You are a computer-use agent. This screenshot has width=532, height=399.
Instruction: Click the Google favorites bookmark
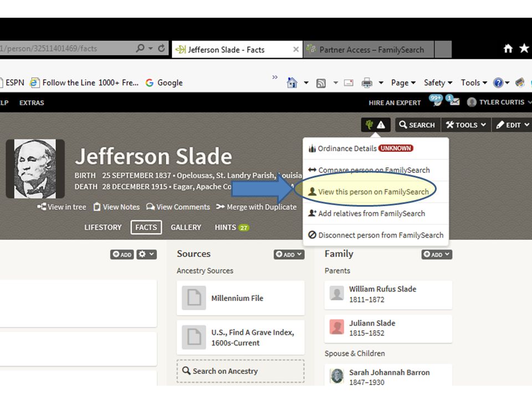(164, 83)
